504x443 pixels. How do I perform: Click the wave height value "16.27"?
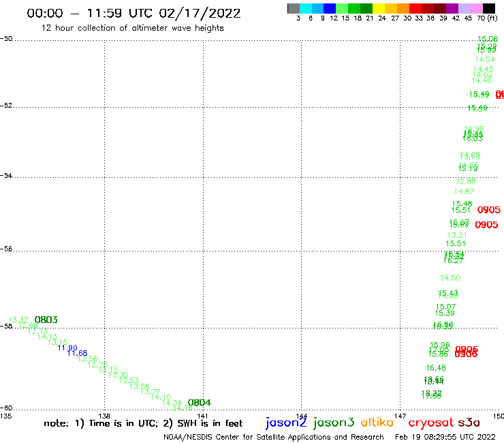click(x=453, y=260)
